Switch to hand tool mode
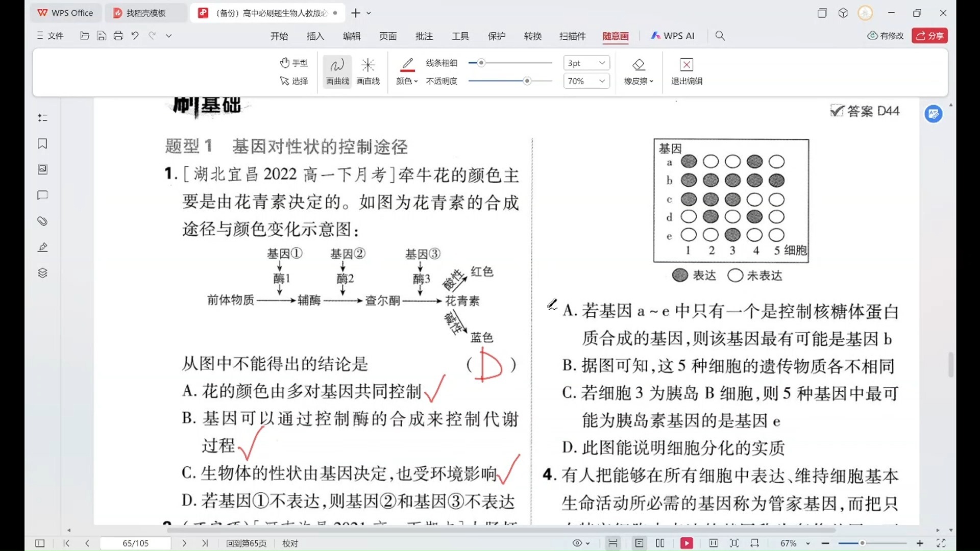The width and height of the screenshot is (980, 551). coord(294,63)
